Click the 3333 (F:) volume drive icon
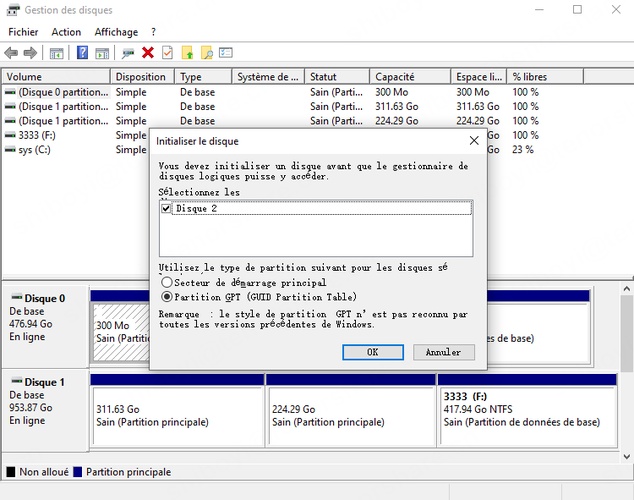The width and height of the screenshot is (634, 500). click(10, 135)
